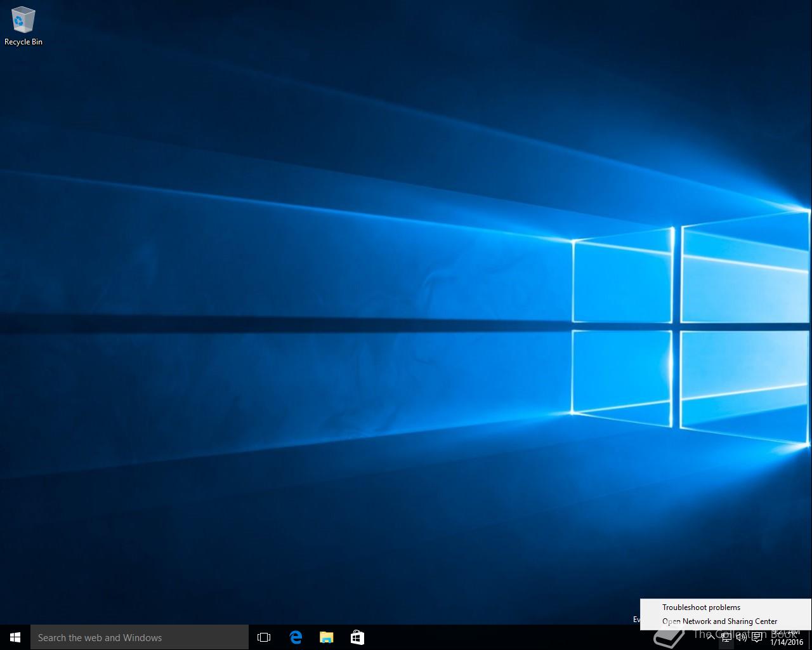Click the Recycle Bin text label
Viewport: 812px width, 650px height.
point(23,42)
